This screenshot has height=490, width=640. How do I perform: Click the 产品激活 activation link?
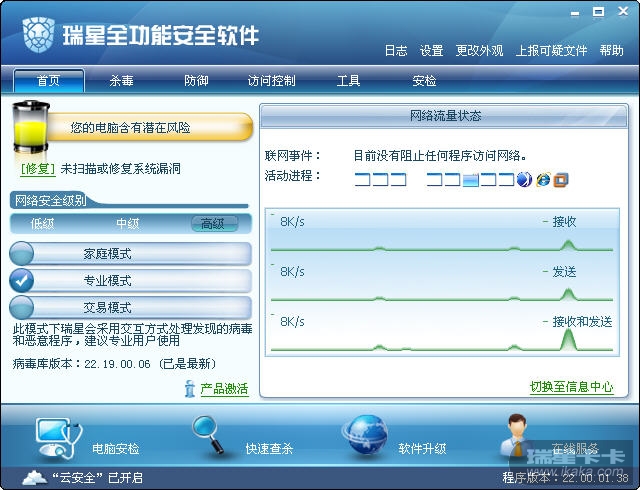(x=224, y=389)
